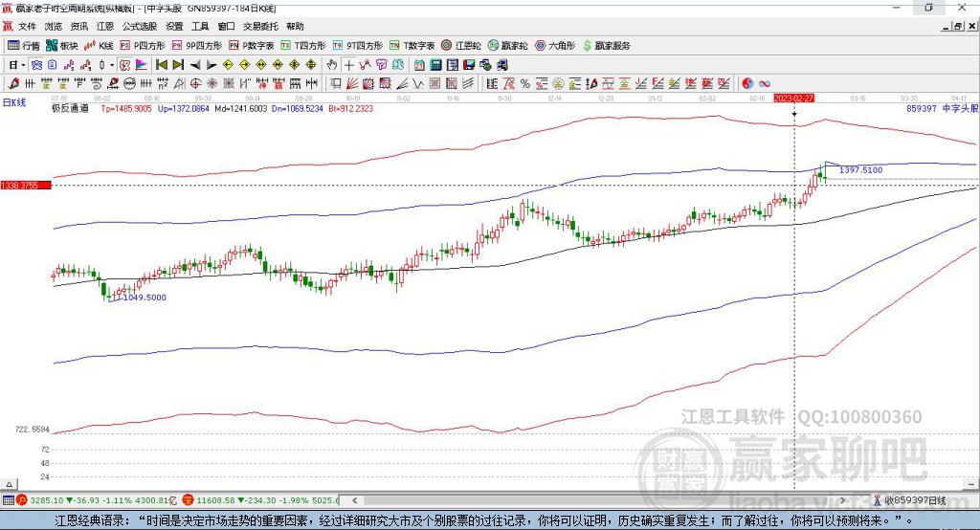The height and width of the screenshot is (530, 980).
Task: Jump to last bar icon
Action: (178, 65)
